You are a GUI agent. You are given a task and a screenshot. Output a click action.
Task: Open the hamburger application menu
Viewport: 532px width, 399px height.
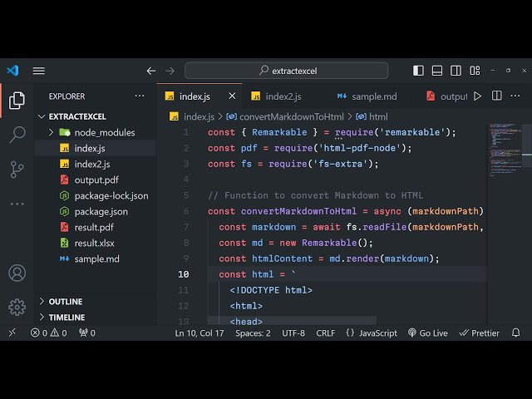tap(39, 71)
